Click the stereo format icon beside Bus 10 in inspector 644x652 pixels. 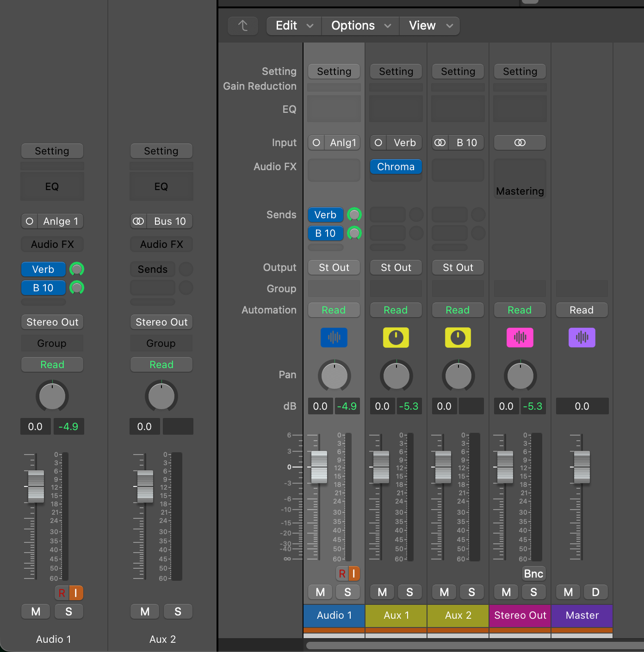point(139,221)
